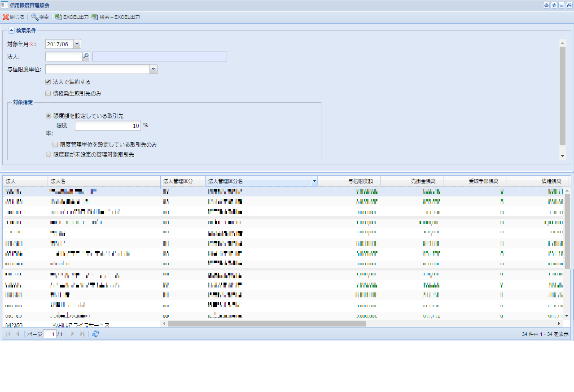Open the 対象年月 dropdown arrow
Image resolution: width=574 pixels, height=392 pixels.
click(x=77, y=44)
